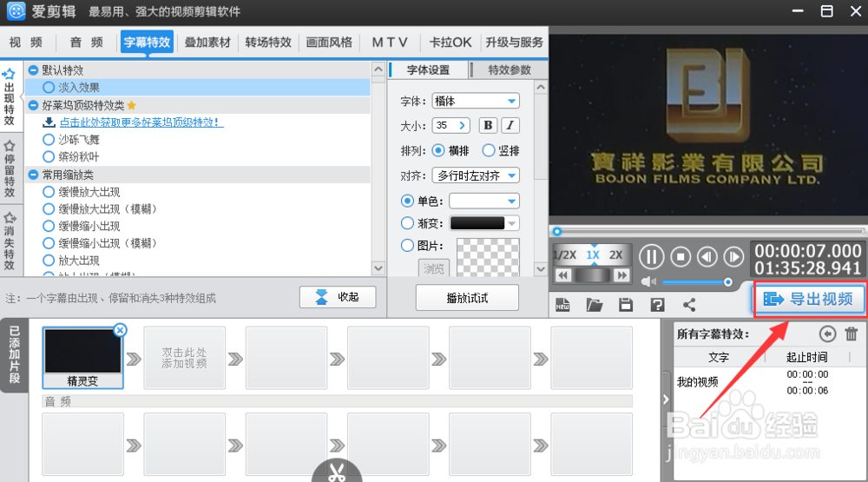Open the 停留特效 side tab
This screenshot has height=482, width=868.
[x=10, y=169]
